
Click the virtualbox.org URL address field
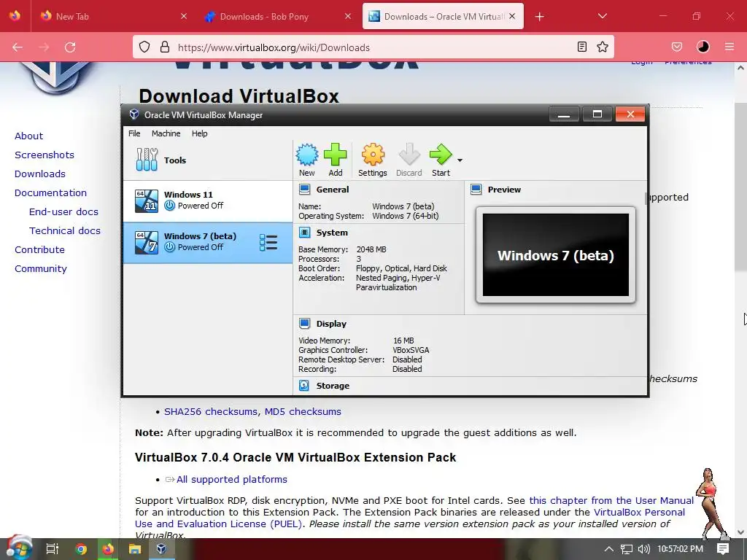coord(371,47)
